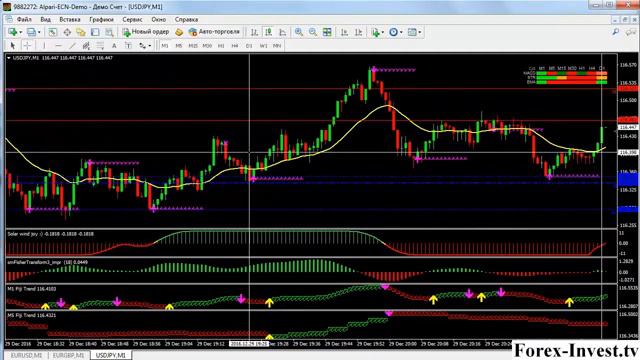Screen dimensions: 640x360
Task: Tile chart windows with grid icon
Action: tap(327, 32)
